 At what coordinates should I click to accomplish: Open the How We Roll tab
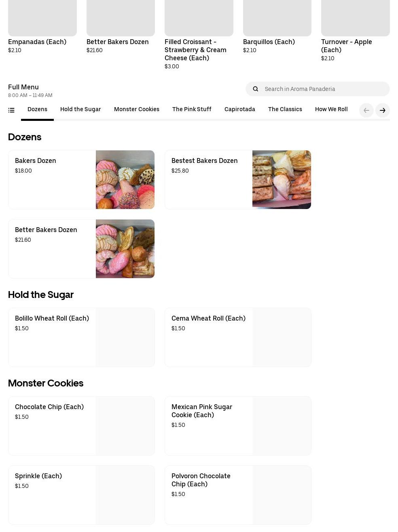tap(331, 110)
